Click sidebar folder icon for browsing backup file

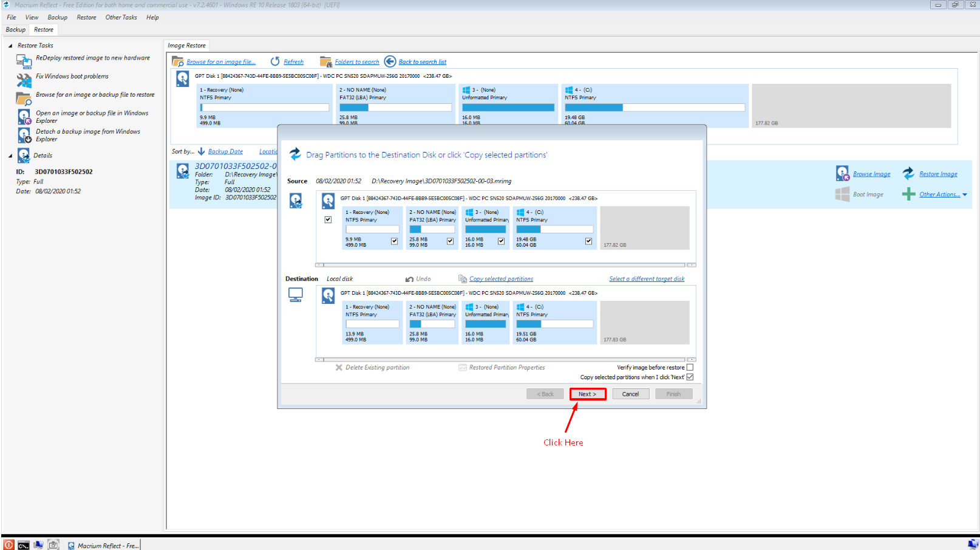coord(24,98)
